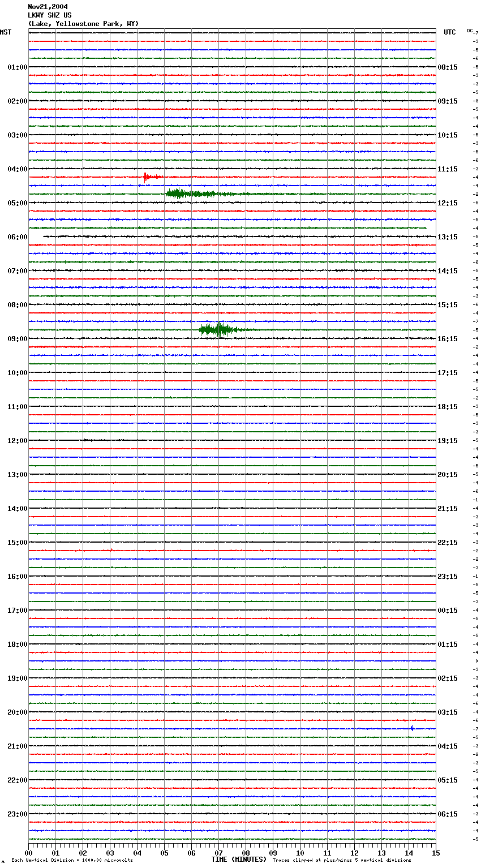Screen dimensions: 481x868
Task: Click the 12:00 MST time label
Action: [17, 441]
